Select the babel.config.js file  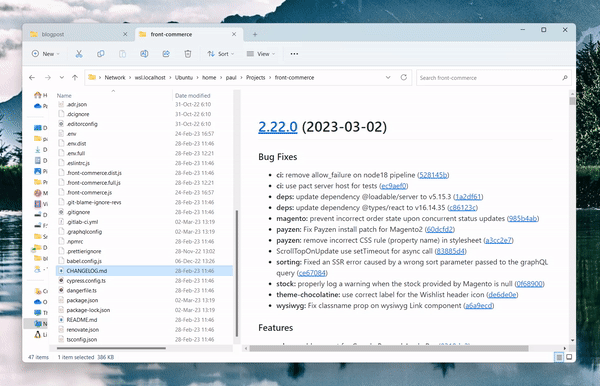click(144, 261)
